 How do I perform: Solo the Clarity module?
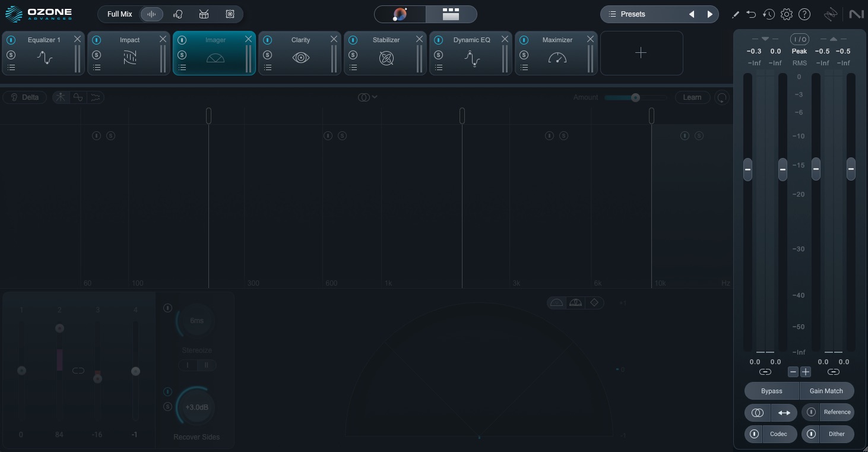pyautogui.click(x=268, y=55)
